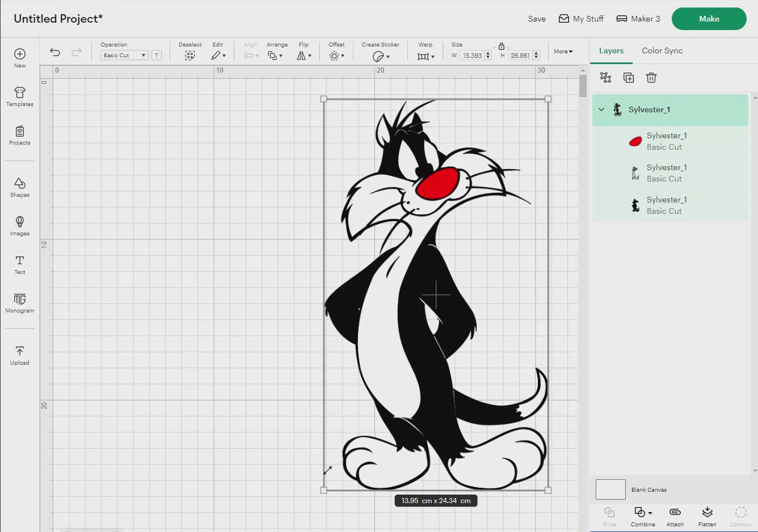Open the Arrange dropdown

coord(275,56)
